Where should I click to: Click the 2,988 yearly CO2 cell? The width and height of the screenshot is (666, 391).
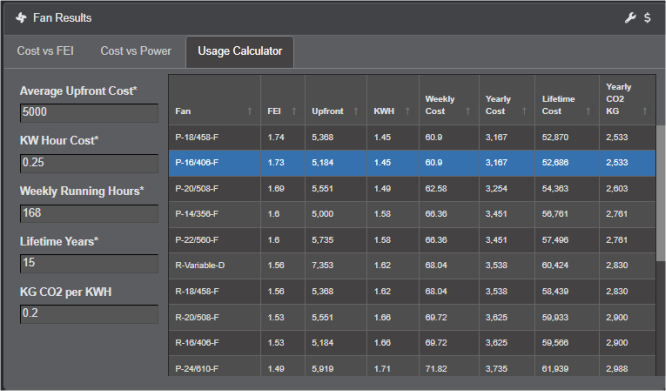point(627,366)
